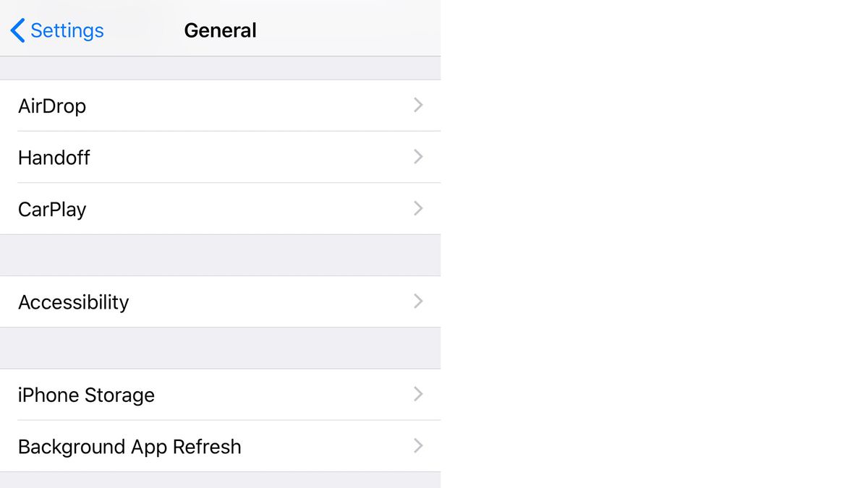Viewport: 868px width, 488px height.
Task: Tap the chevron next to AirDrop
Action: tap(418, 105)
